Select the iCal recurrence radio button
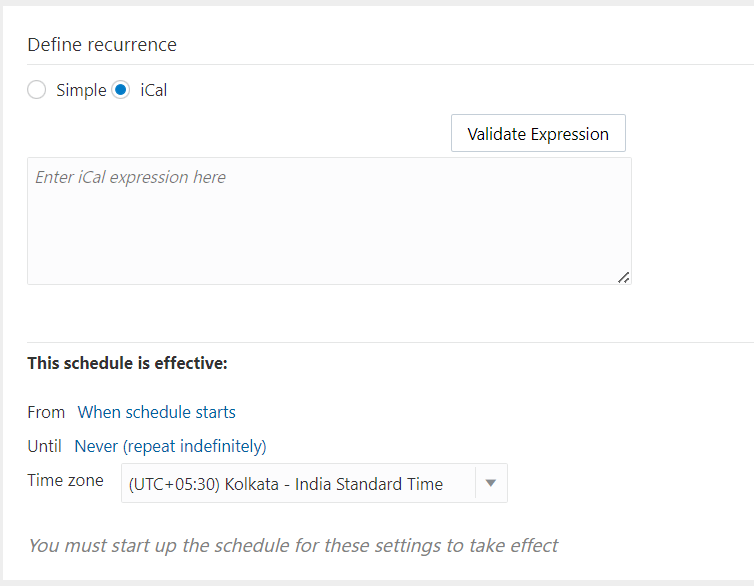 (x=121, y=90)
